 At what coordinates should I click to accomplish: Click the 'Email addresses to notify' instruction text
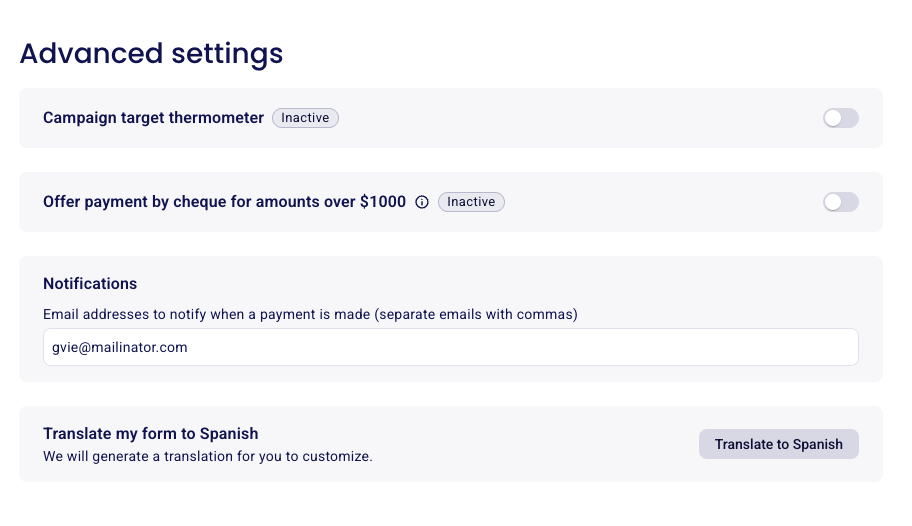206,314
